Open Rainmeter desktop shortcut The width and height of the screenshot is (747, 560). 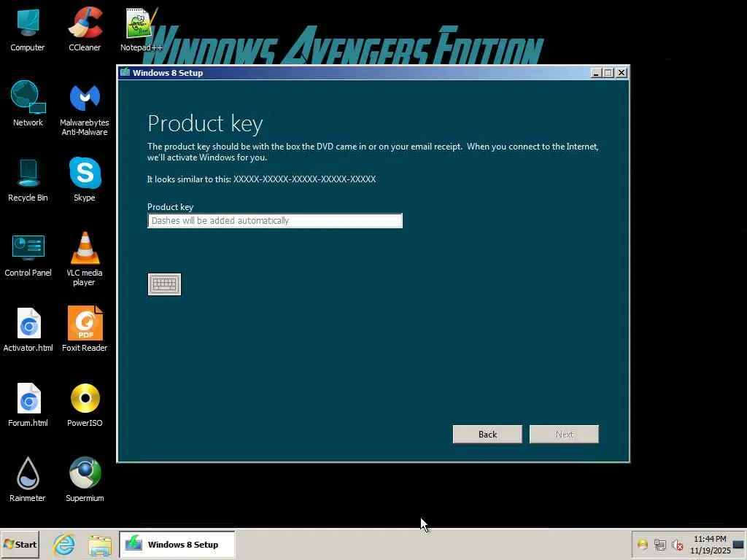28,479
